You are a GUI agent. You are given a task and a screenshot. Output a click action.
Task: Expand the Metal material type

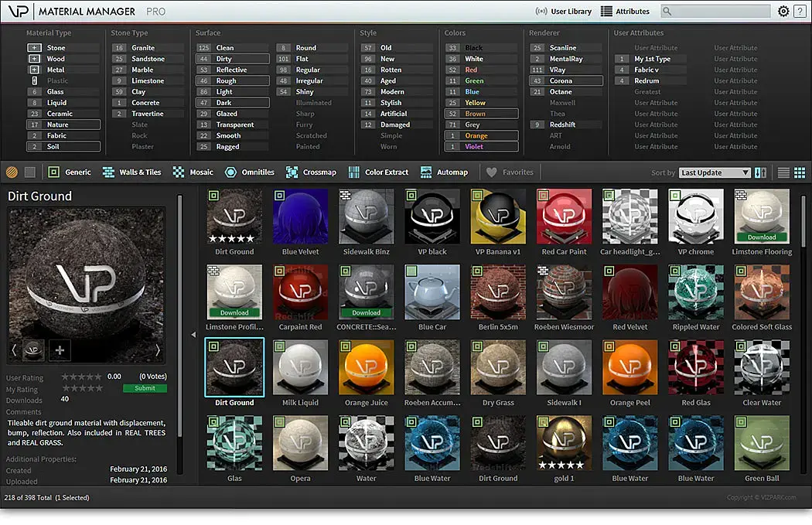point(34,70)
